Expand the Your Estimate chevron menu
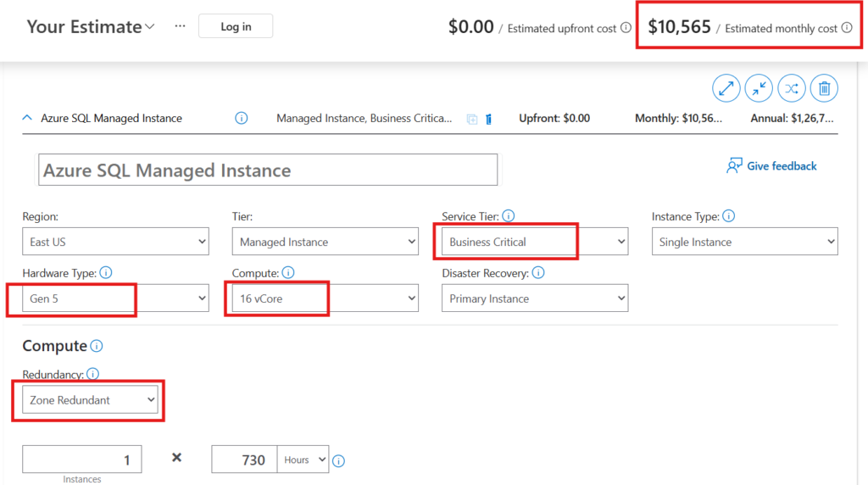The image size is (868, 485). [x=150, y=26]
